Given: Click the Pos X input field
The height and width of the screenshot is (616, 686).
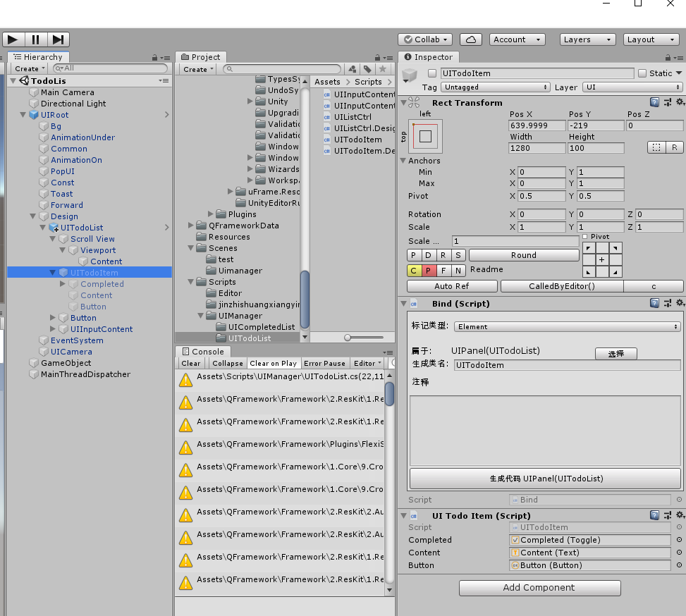Looking at the screenshot, I should click(x=537, y=125).
